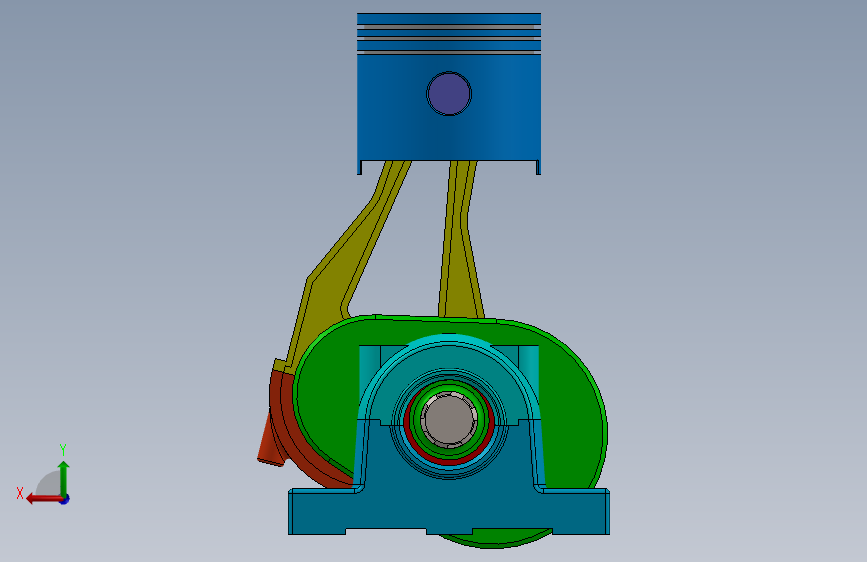Select the gray shaft end at bearing center

(x=449, y=419)
